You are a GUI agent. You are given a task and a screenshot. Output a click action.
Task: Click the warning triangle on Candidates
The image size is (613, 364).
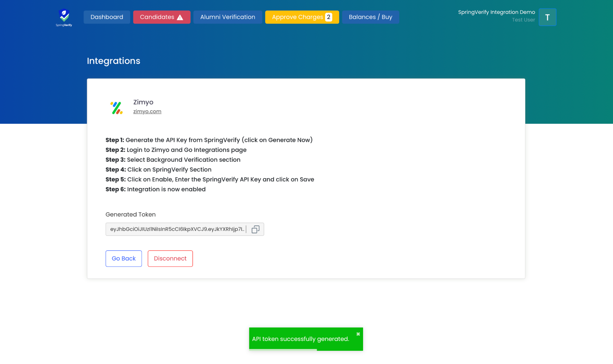[180, 17]
